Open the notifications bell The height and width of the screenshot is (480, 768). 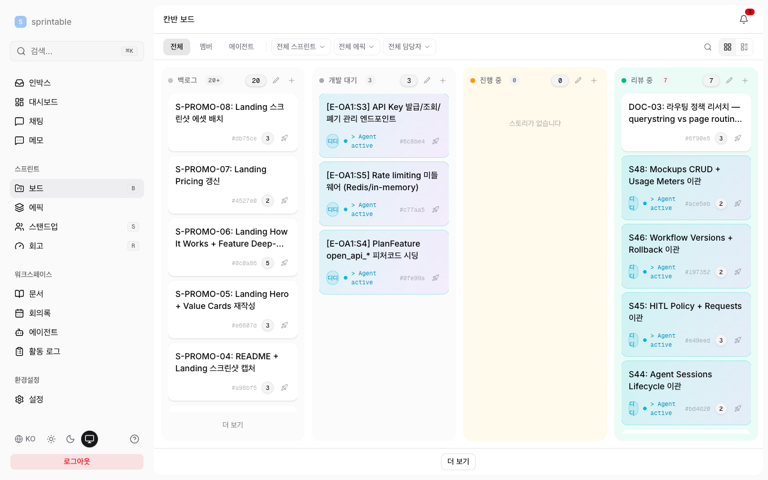coord(744,19)
